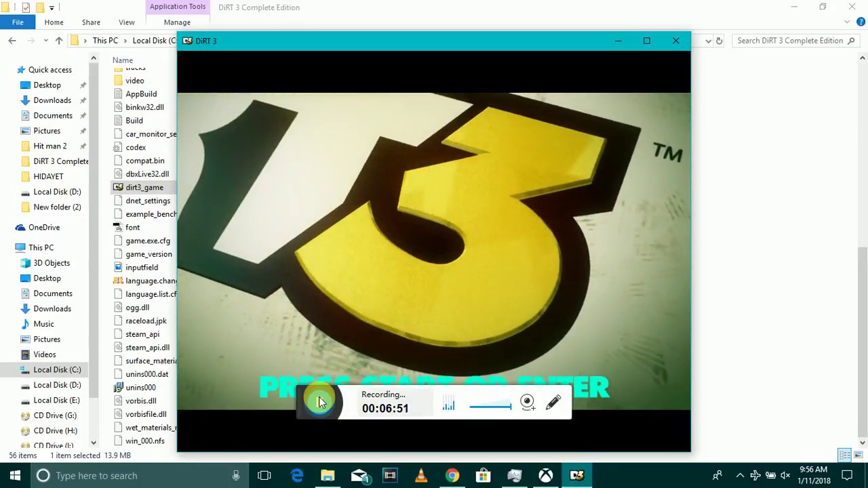Screen dimensions: 868x488
Task: Go up one folder level in Explorer
Action: tap(59, 41)
